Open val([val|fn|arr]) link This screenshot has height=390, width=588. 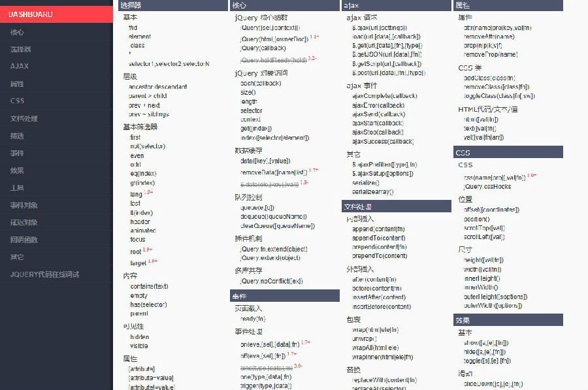(483, 138)
